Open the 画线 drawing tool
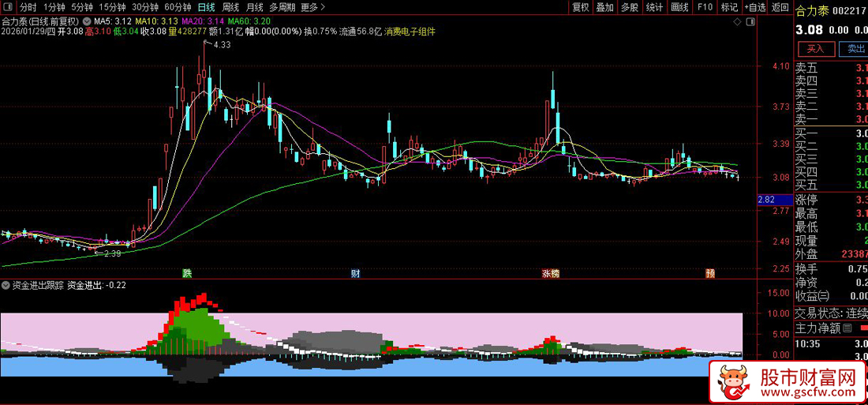This screenshot has width=868, height=405. click(679, 7)
